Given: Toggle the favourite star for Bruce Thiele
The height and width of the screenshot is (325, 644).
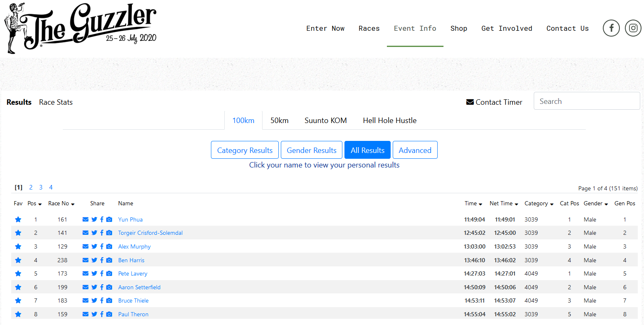Looking at the screenshot, I should click(18, 300).
